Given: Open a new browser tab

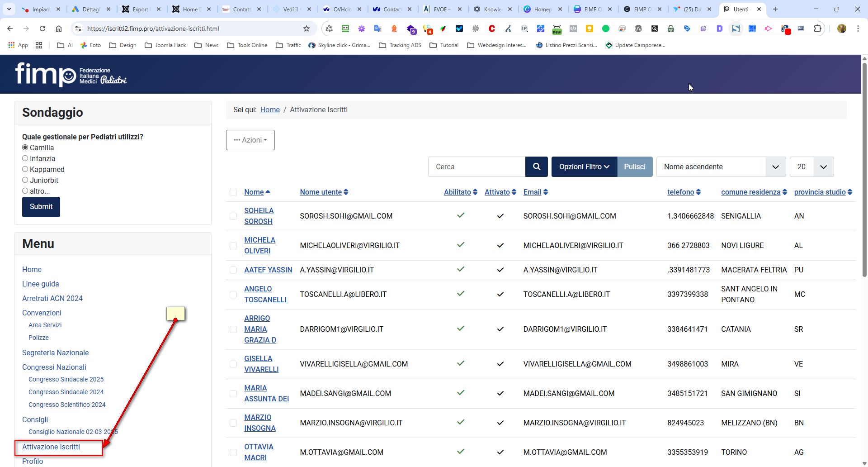Looking at the screenshot, I should click(x=775, y=9).
